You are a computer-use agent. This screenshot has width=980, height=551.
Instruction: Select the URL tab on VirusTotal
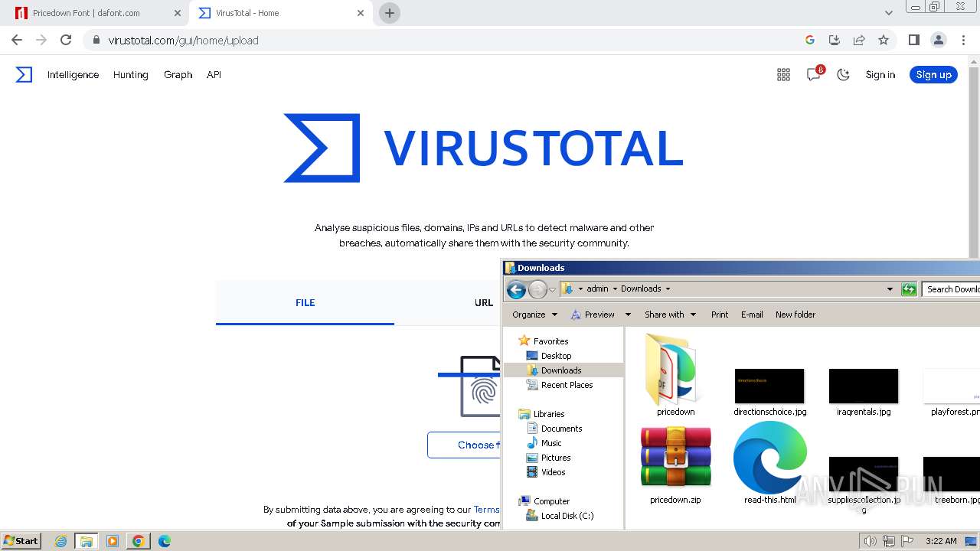(484, 302)
